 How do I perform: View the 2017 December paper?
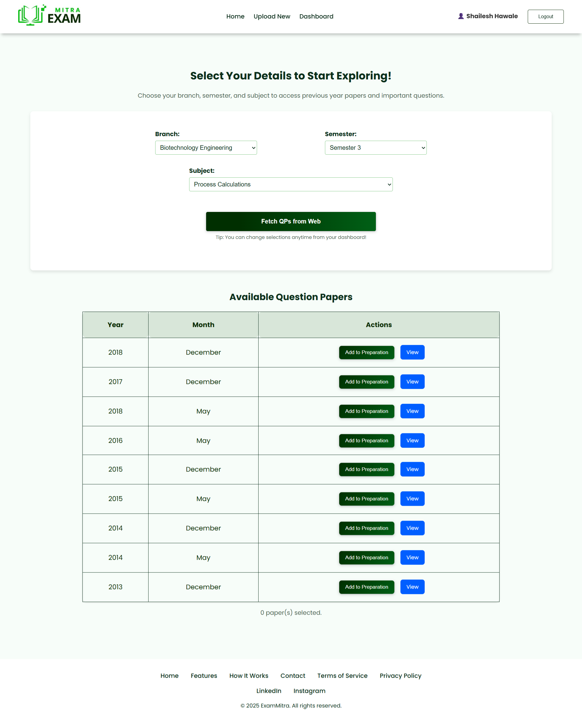pos(412,381)
